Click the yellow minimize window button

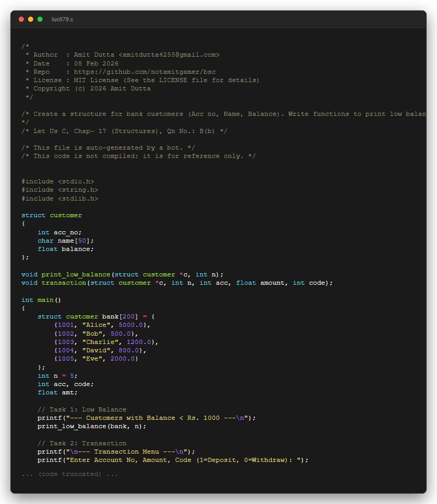(x=31, y=19)
